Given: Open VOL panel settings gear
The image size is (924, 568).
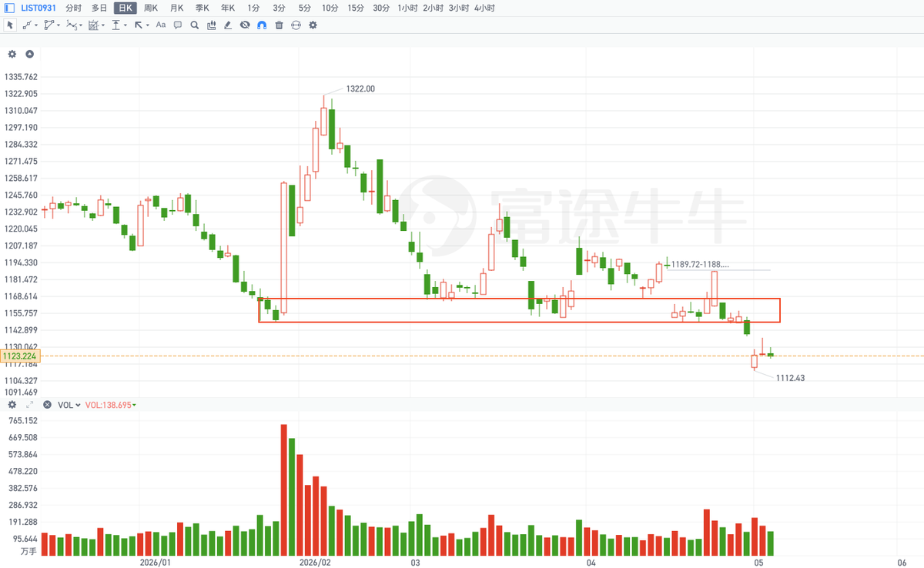Looking at the screenshot, I should pyautogui.click(x=12, y=404).
